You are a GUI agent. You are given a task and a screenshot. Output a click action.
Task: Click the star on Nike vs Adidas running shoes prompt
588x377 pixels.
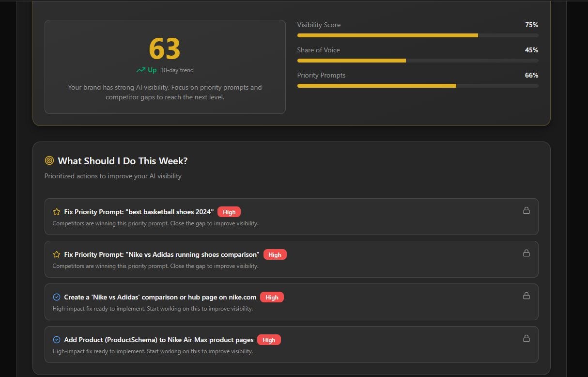(57, 254)
